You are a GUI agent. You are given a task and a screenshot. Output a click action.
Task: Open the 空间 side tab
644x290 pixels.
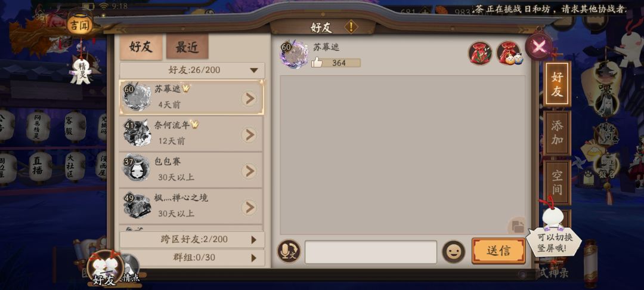557,183
